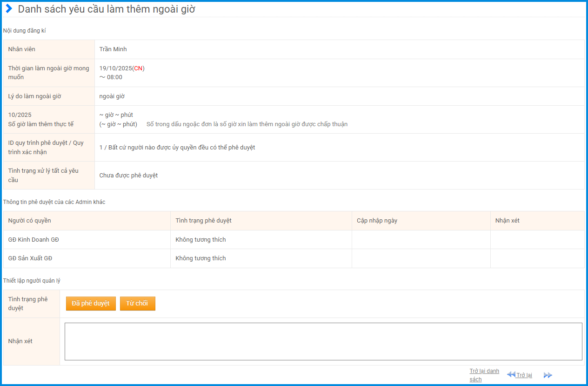Viewport: 588px width, 386px height.
Task: Select the GĐ Kinh Doanh GĐ row
Action: [x=33, y=240]
